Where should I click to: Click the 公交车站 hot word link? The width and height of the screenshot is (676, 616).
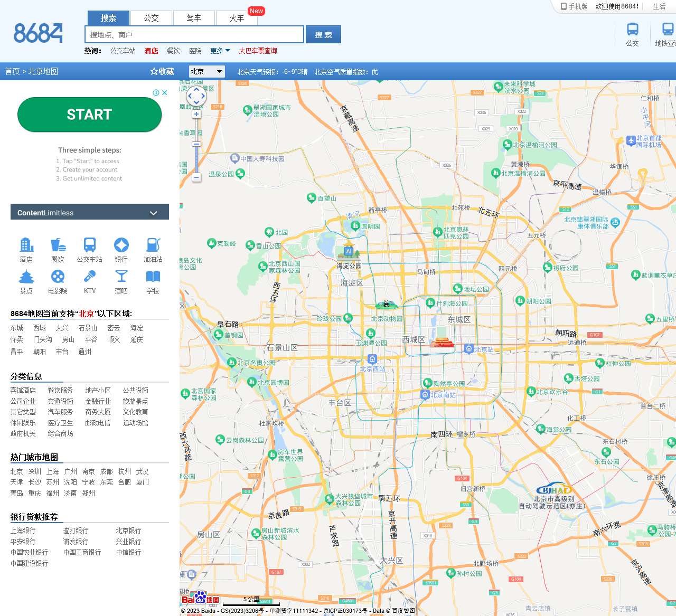pyautogui.click(x=123, y=51)
